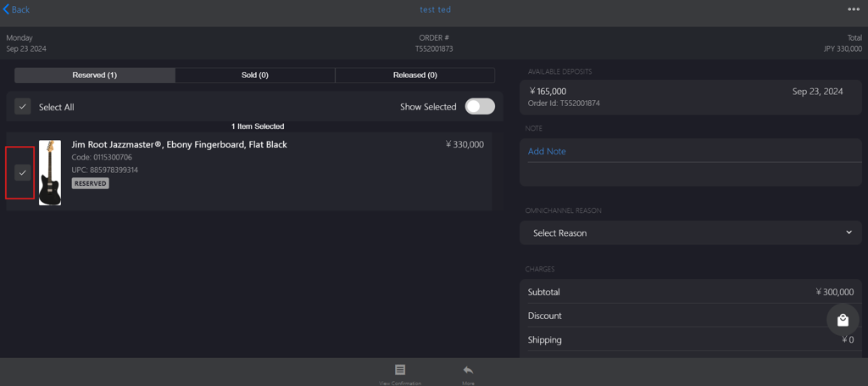
Task: Enable the Show Selected switch
Action: coord(480,107)
